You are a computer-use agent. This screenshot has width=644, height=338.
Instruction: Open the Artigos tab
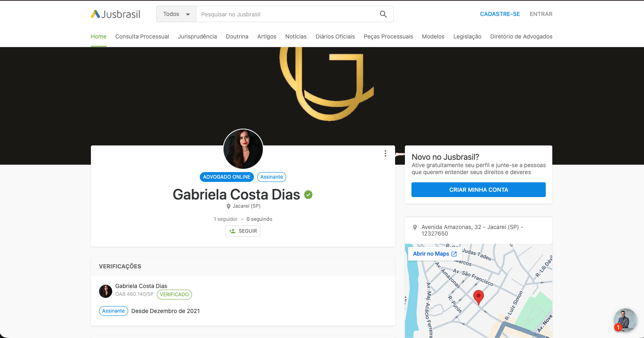(267, 36)
